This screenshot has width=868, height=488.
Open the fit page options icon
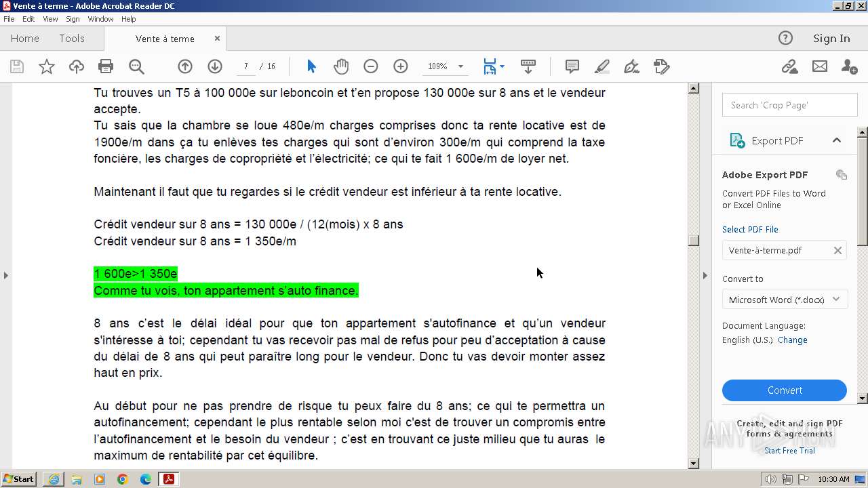pos(493,66)
